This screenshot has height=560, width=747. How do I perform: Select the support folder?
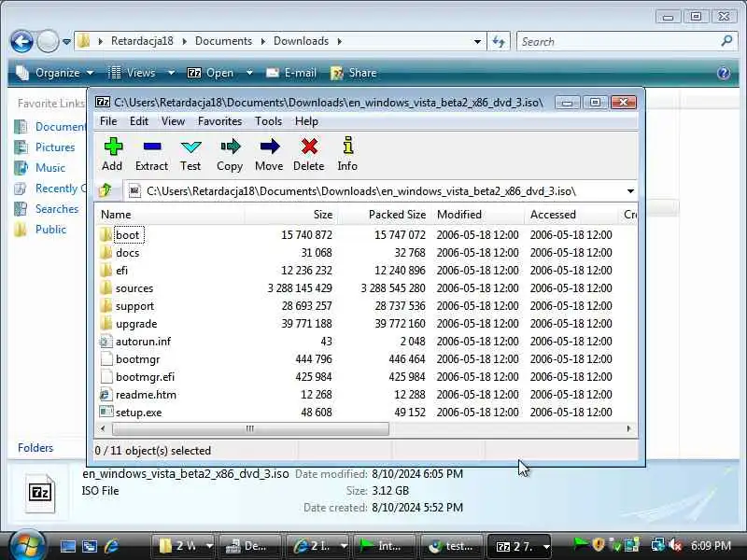[x=134, y=306]
